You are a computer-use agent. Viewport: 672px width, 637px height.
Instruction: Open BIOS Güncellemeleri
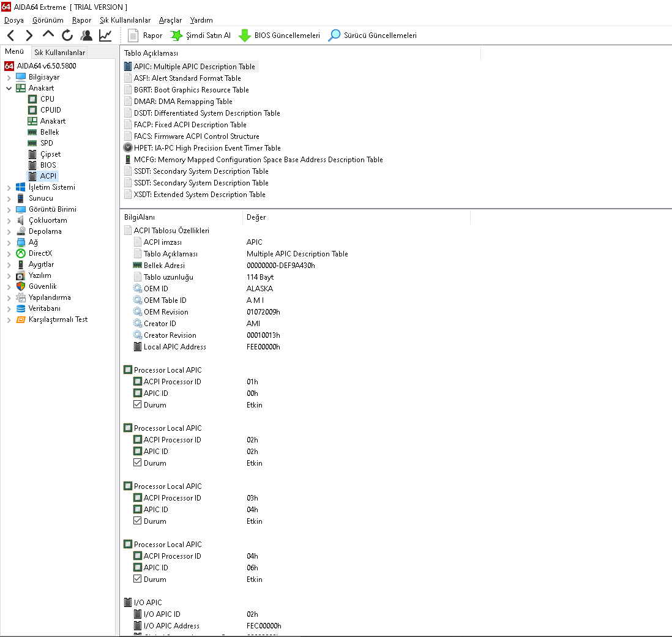tap(280, 35)
